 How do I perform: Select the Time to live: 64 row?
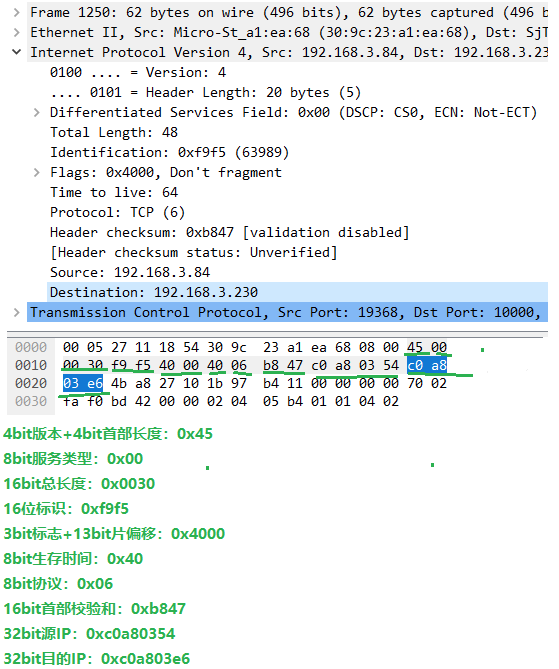pos(297,192)
